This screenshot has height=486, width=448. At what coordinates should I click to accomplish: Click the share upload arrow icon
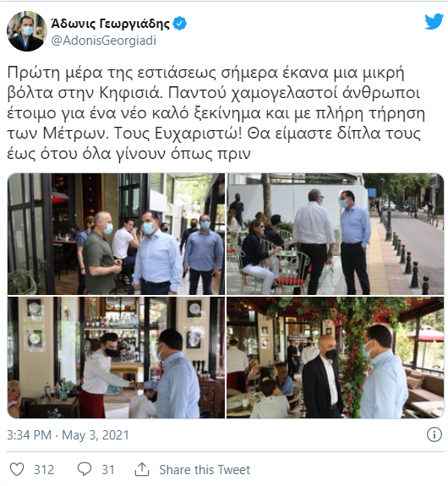click(142, 469)
